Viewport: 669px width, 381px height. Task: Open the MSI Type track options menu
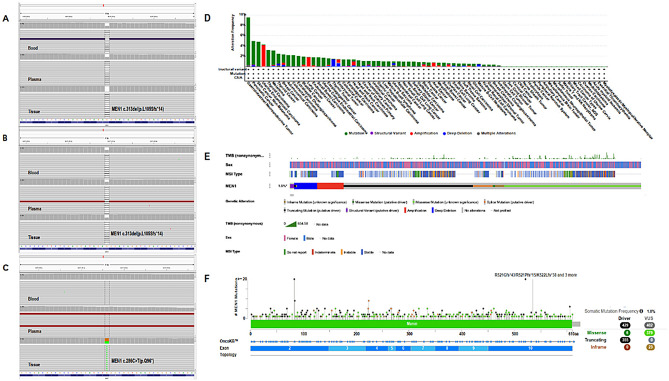coord(270,174)
